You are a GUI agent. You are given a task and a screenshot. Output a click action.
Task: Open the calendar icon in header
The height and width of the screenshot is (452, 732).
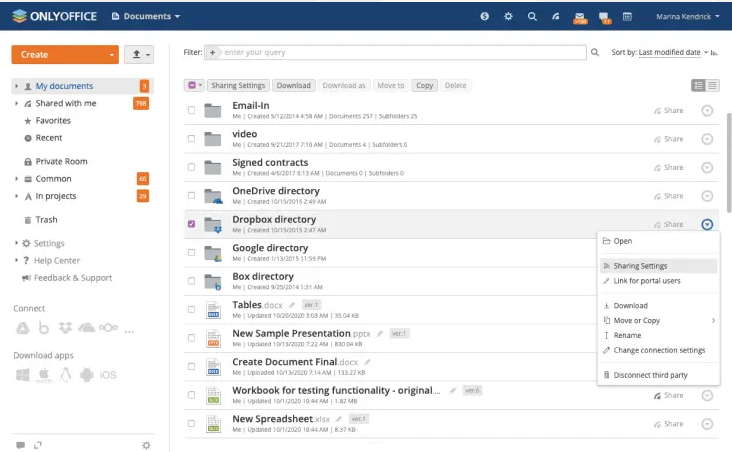coord(627,16)
